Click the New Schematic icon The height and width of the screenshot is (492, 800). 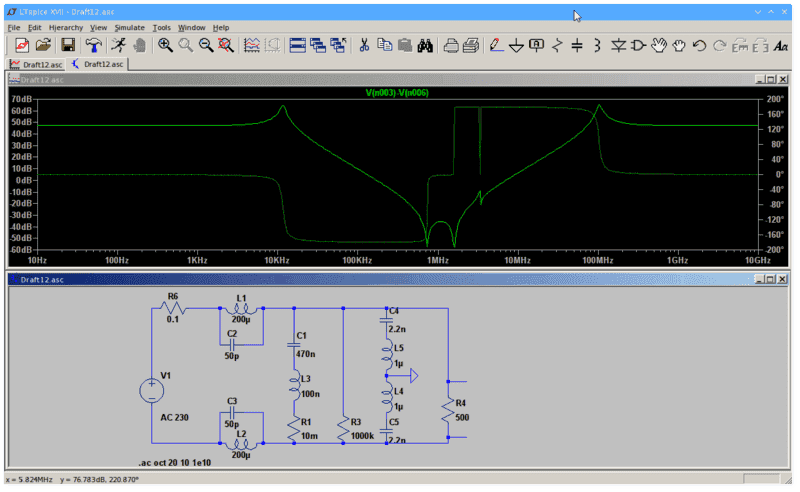click(21, 45)
